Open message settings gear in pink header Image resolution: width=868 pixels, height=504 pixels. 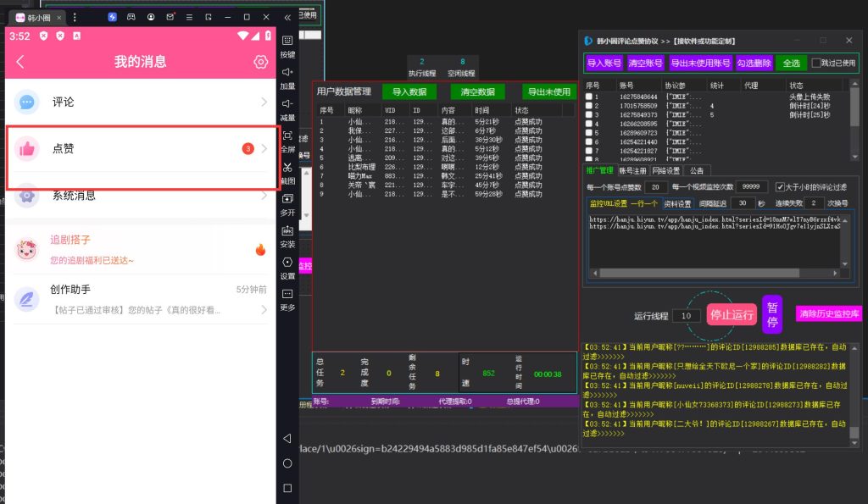coord(260,61)
